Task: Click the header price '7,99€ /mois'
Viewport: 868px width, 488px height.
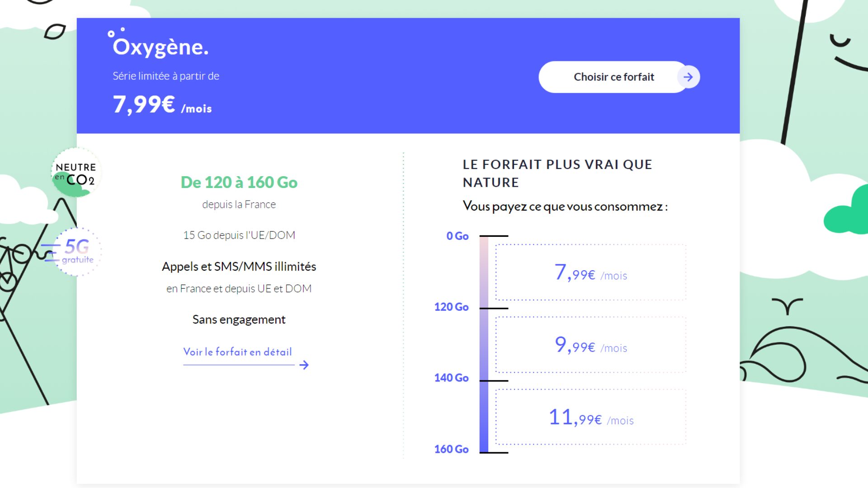Action: point(162,104)
